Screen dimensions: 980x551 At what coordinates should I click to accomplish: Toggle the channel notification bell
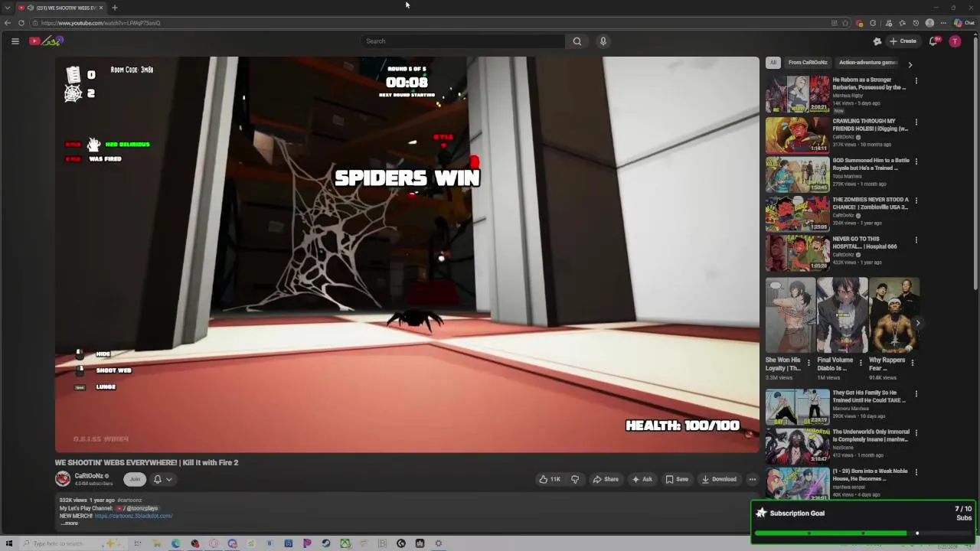[158, 479]
